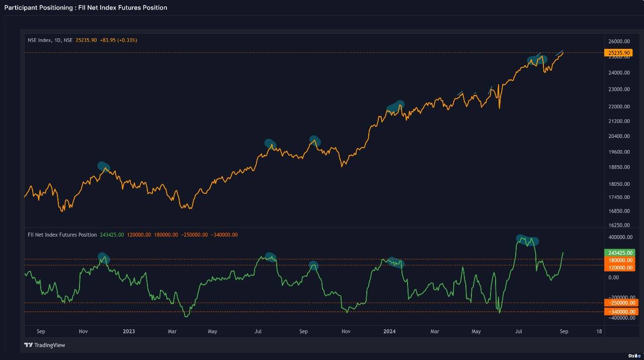The width and height of the screenshot is (644, 360).
Task: Select the 2024 label on the timeline
Action: pyautogui.click(x=388, y=331)
